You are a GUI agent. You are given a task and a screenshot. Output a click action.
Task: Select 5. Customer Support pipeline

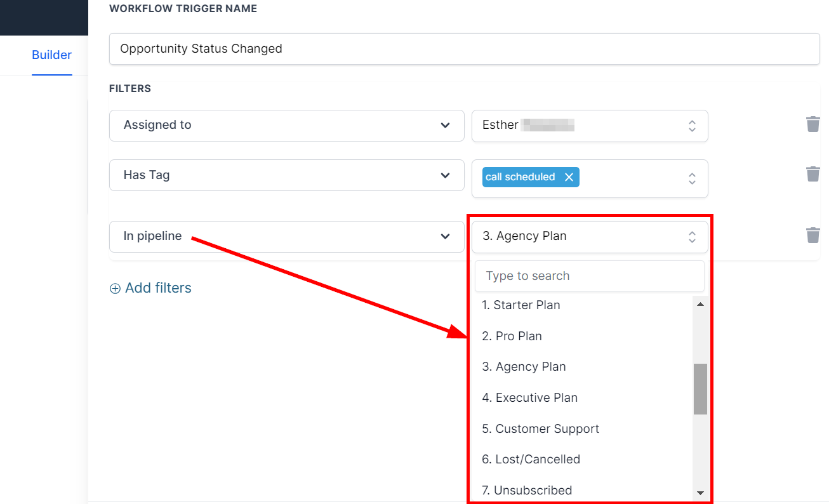541,429
